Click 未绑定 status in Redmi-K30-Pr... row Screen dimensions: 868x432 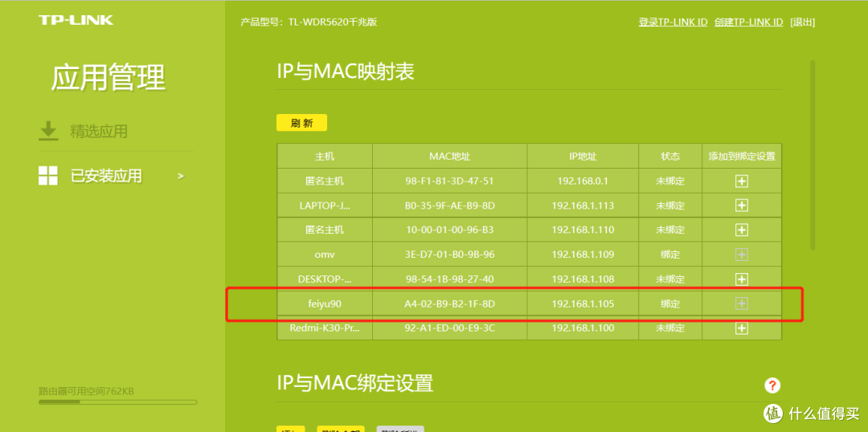point(670,328)
